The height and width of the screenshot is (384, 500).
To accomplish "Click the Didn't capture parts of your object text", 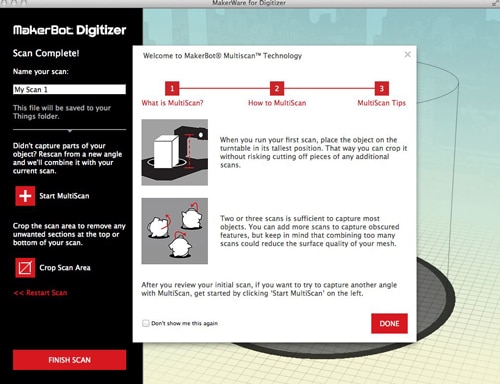I will (x=67, y=158).
